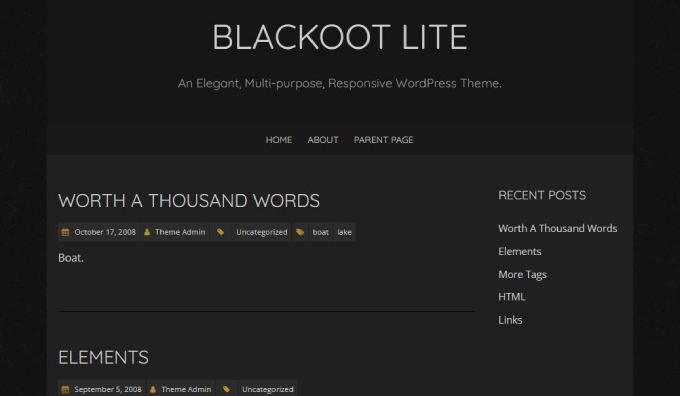Open the Home menu item
The width and height of the screenshot is (680, 396).
tap(279, 140)
